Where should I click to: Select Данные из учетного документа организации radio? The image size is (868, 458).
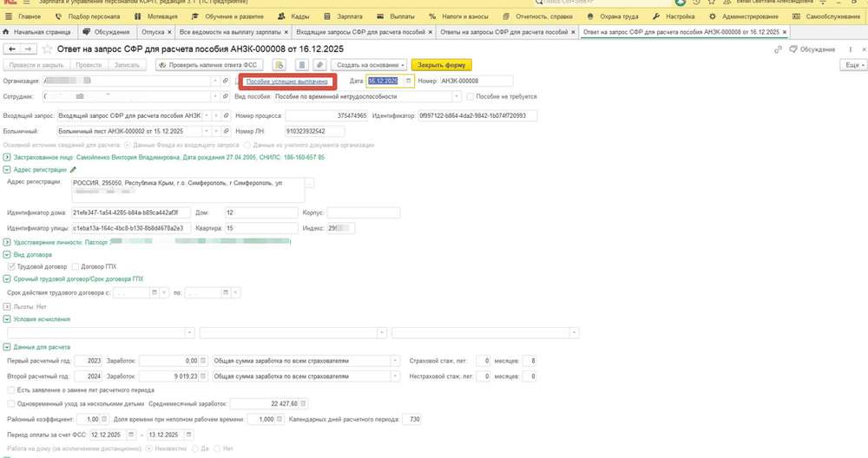click(x=247, y=145)
